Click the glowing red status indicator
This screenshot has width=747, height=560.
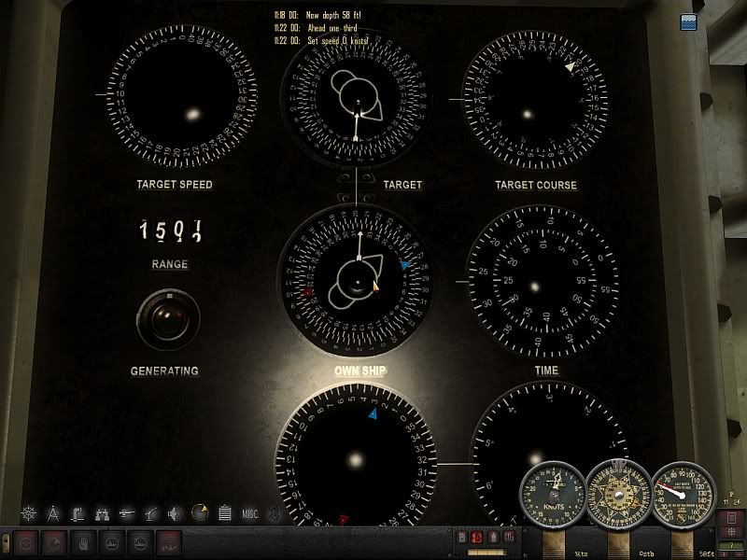tap(477, 538)
